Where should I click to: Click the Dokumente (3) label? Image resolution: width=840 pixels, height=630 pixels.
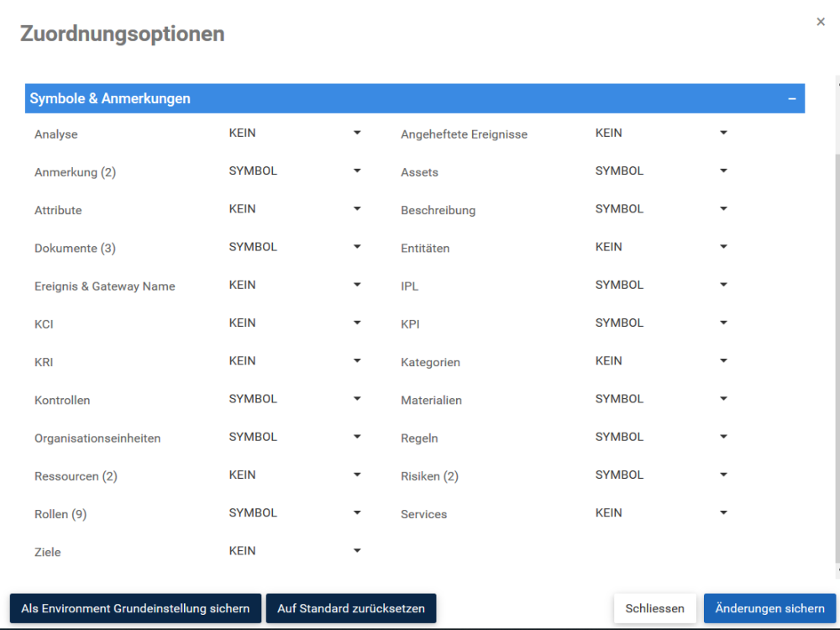[x=75, y=249]
